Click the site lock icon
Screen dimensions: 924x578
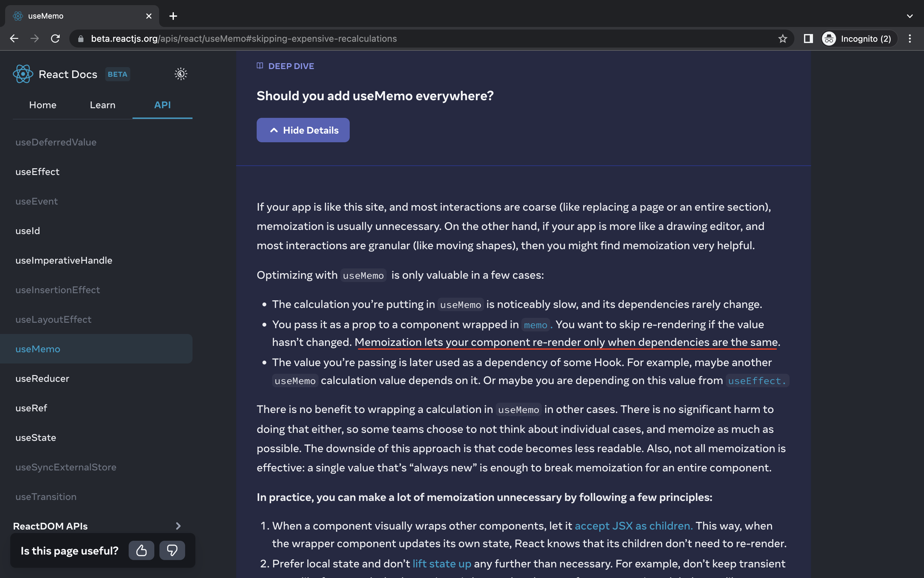coord(81,39)
